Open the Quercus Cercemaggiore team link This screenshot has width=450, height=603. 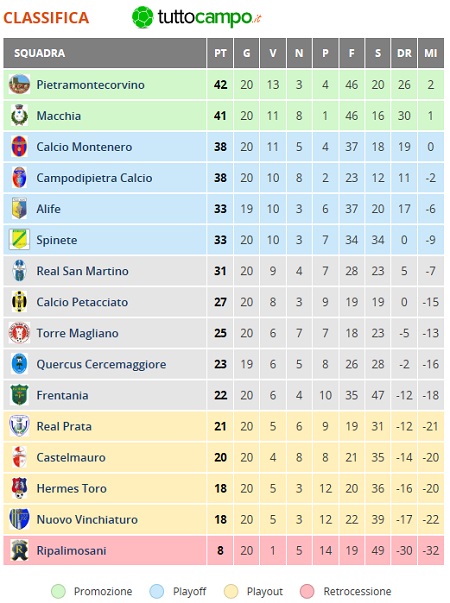pos(101,364)
